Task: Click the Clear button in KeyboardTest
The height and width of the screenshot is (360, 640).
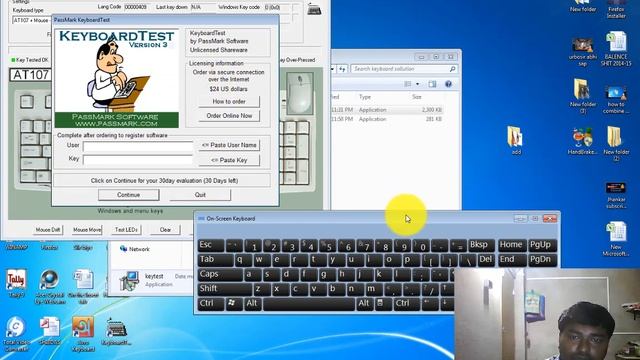Action: coord(165,230)
